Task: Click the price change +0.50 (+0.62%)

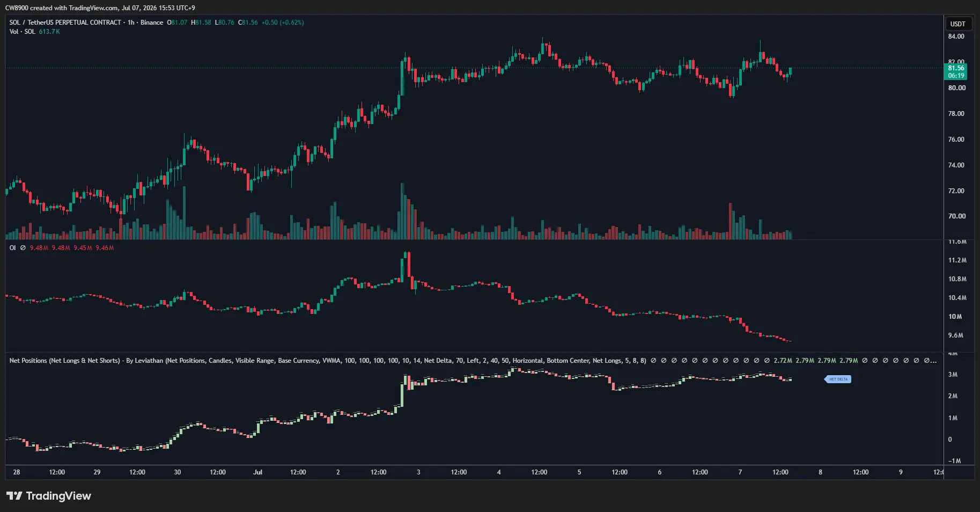Action: (283, 23)
